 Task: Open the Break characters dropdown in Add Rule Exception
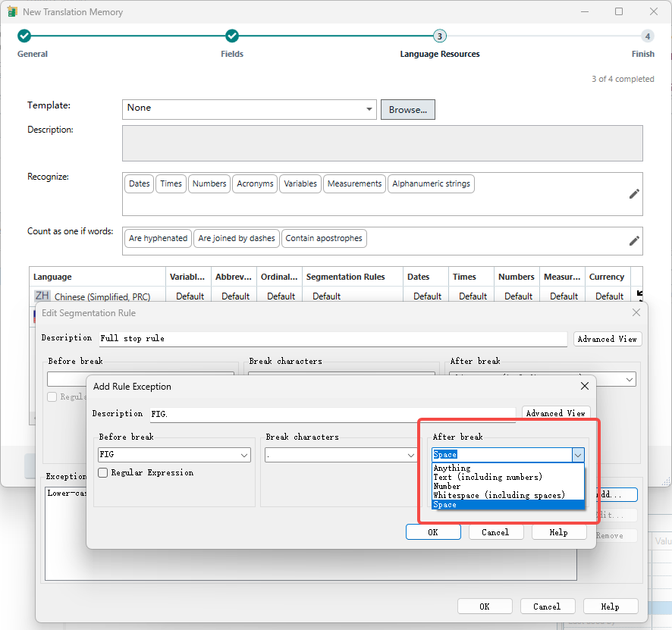(x=341, y=454)
